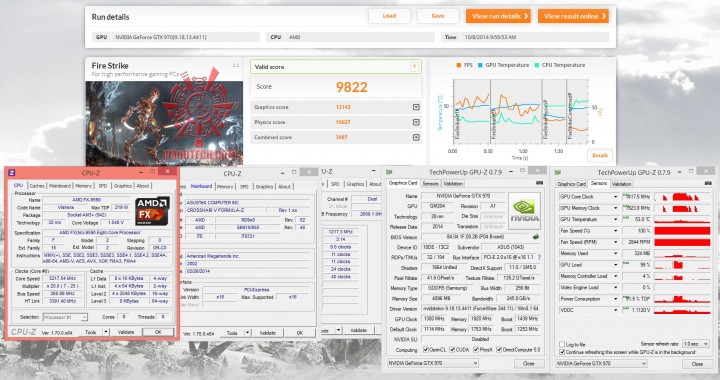Screen dimensions: 720x380
Task: Toggle the PhysX checkbox in GPU-Z
Action: (475, 350)
